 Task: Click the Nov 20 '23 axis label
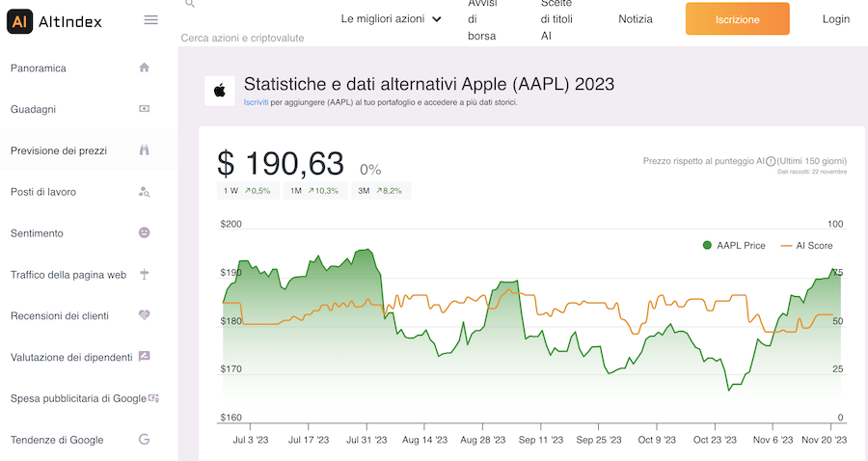[x=825, y=440]
